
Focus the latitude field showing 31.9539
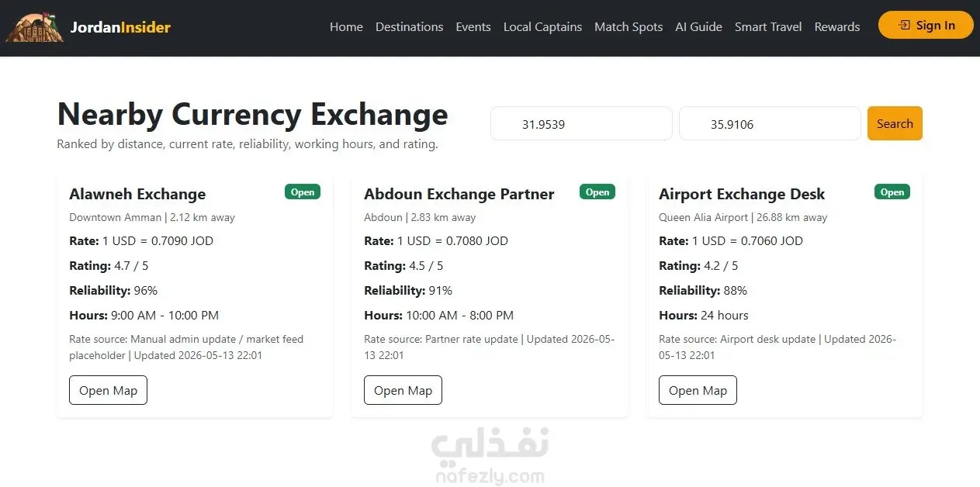(x=581, y=123)
